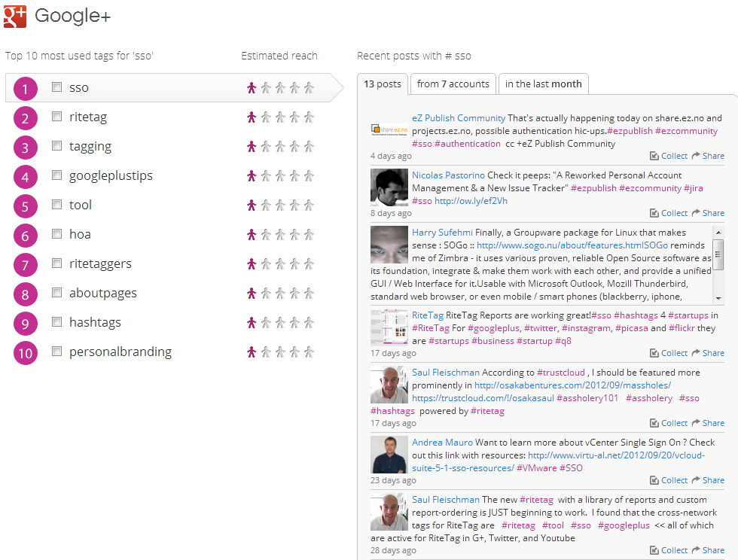Click Harry Sufehmi avatar photo
This screenshot has width=738, height=560.
click(389, 245)
